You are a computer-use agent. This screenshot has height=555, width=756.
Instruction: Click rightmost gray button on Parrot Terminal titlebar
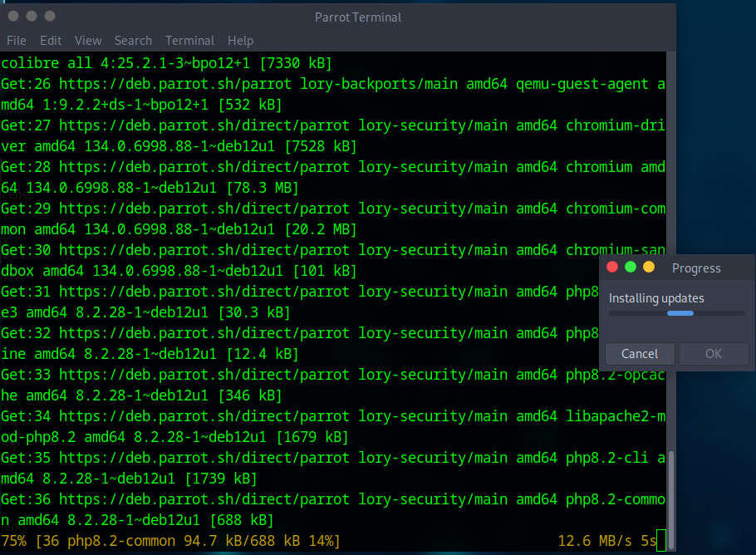50,17
